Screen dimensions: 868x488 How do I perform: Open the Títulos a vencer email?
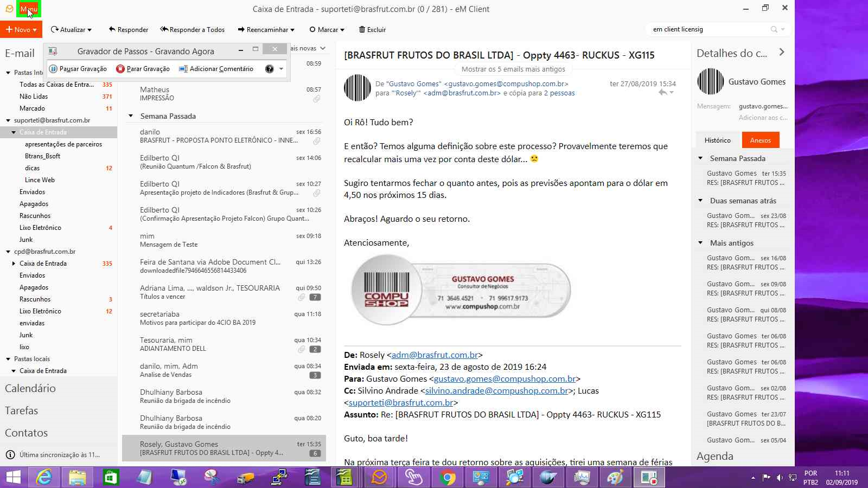pos(224,292)
